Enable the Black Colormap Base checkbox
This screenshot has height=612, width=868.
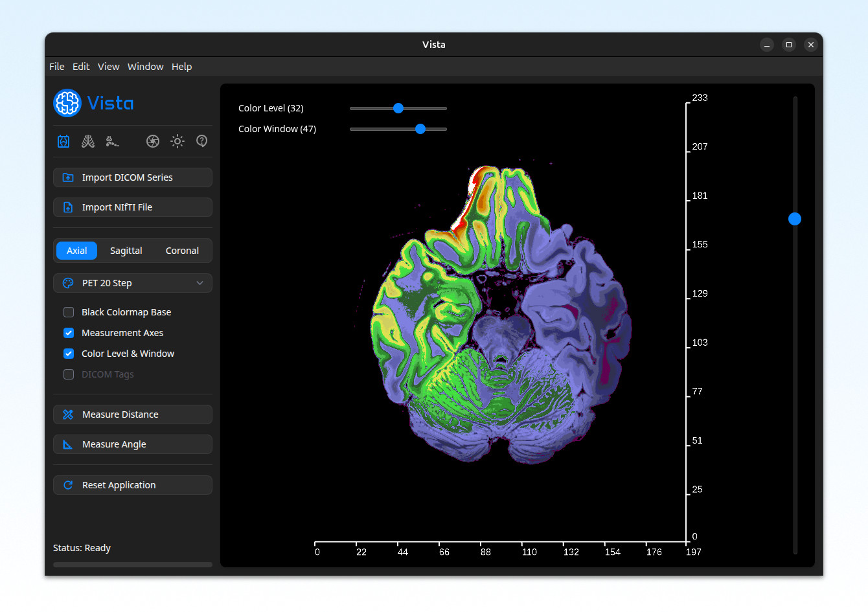coord(69,312)
